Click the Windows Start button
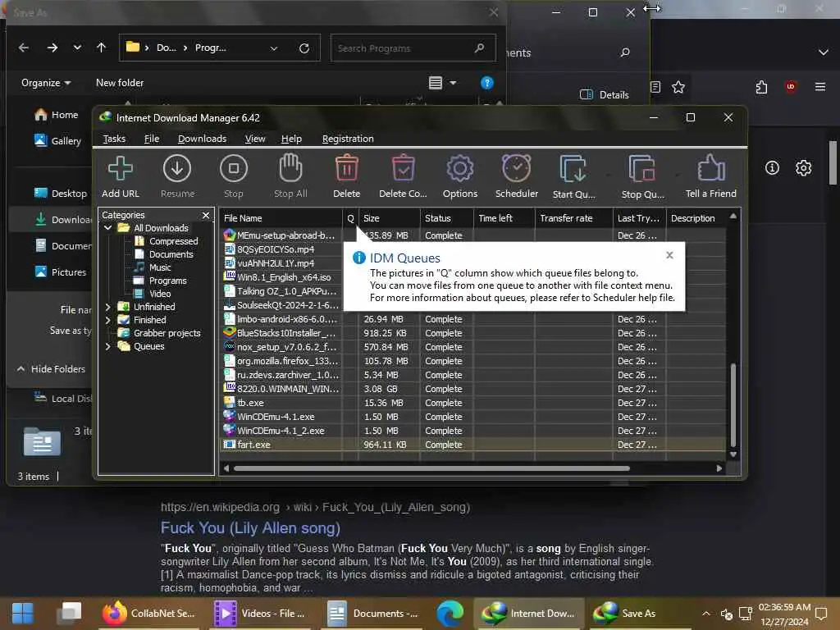The image size is (840, 630). (x=22, y=614)
